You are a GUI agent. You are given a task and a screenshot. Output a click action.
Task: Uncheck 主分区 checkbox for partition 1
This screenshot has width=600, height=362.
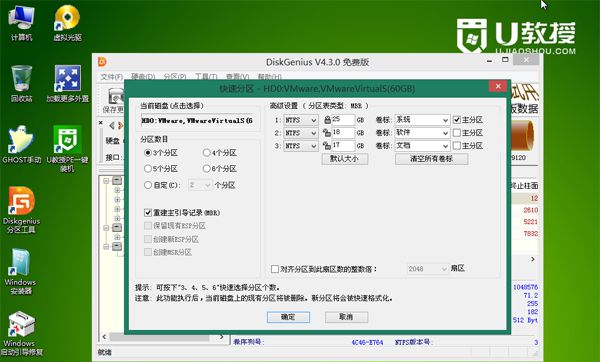pyautogui.click(x=457, y=120)
